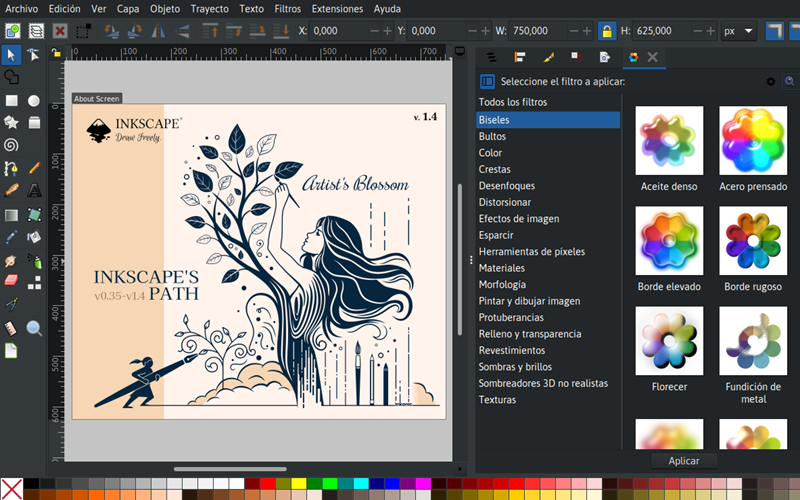Flip selection horizontally
This screenshot has width=800, height=500.
coord(159,31)
